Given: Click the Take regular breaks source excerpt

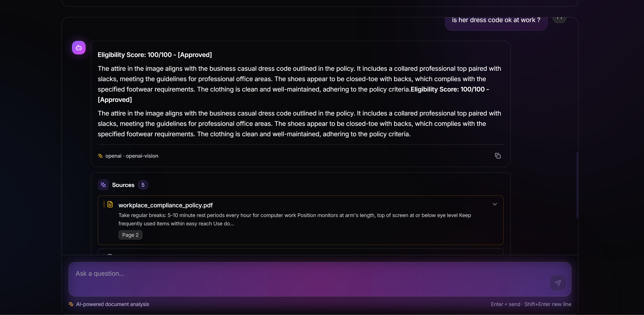Looking at the screenshot, I should (x=295, y=219).
